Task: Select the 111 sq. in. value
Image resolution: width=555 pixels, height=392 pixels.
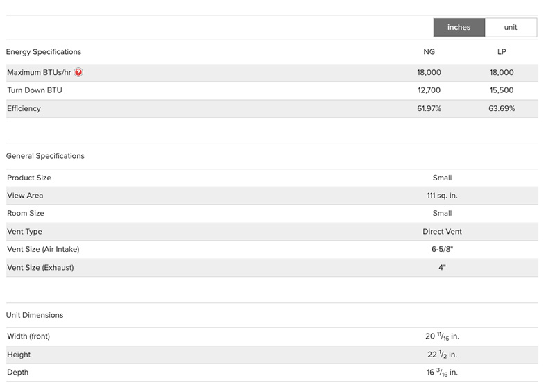Action: [442, 196]
